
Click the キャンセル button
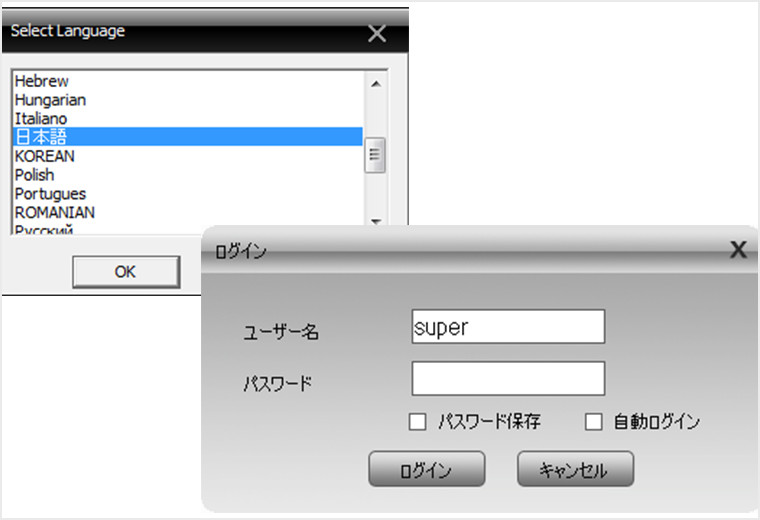pyautogui.click(x=575, y=470)
